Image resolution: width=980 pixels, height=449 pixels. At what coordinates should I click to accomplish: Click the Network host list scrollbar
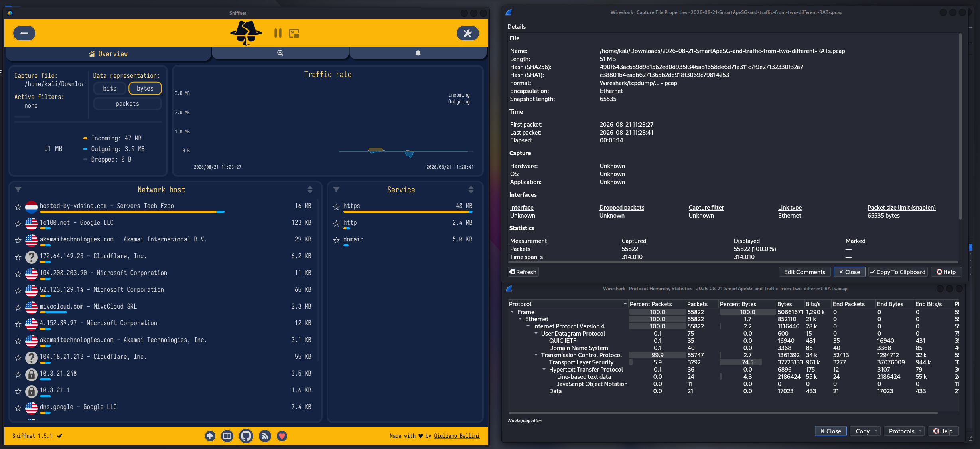coord(318,280)
